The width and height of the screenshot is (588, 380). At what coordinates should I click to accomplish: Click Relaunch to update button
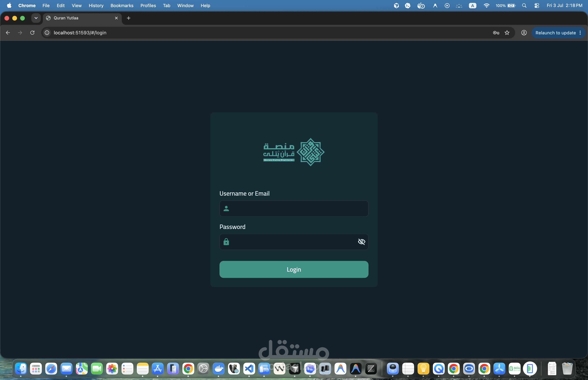coord(556,32)
